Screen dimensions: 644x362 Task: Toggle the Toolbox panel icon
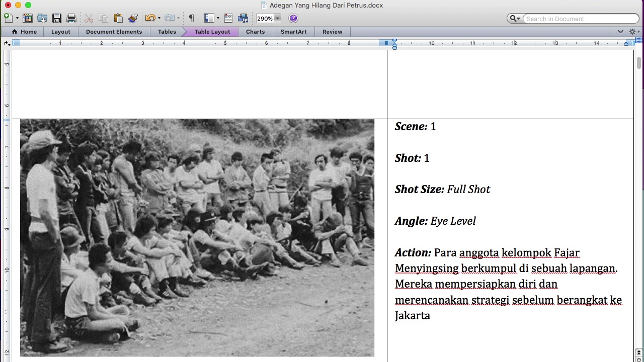(x=228, y=18)
